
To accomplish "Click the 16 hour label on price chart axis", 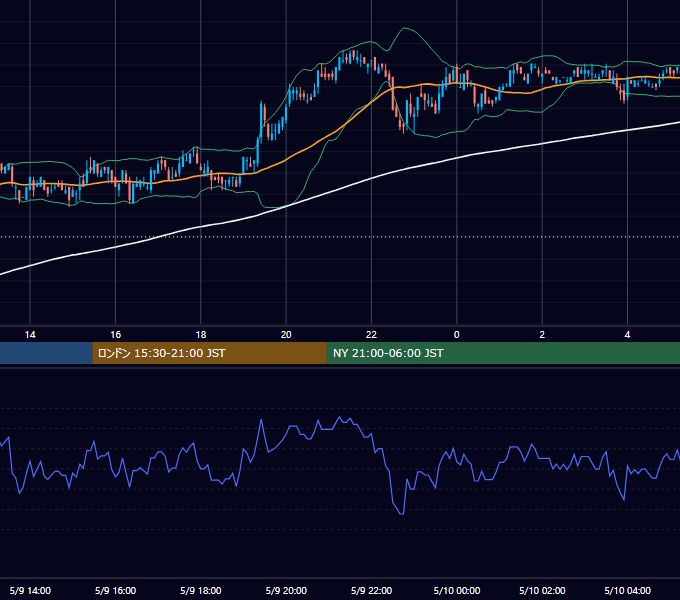I will (x=115, y=335).
